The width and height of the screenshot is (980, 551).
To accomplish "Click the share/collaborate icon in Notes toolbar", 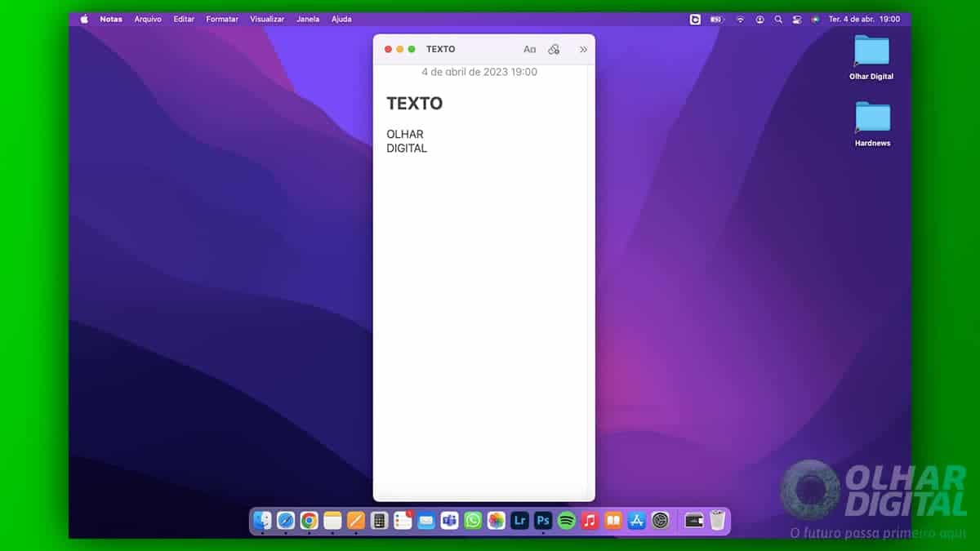I will click(554, 50).
